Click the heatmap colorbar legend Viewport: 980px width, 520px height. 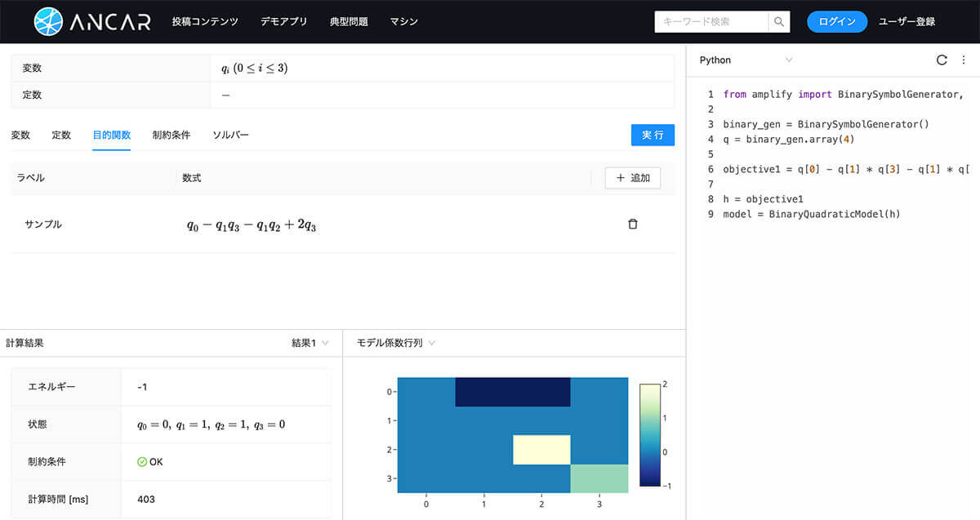coord(651,434)
